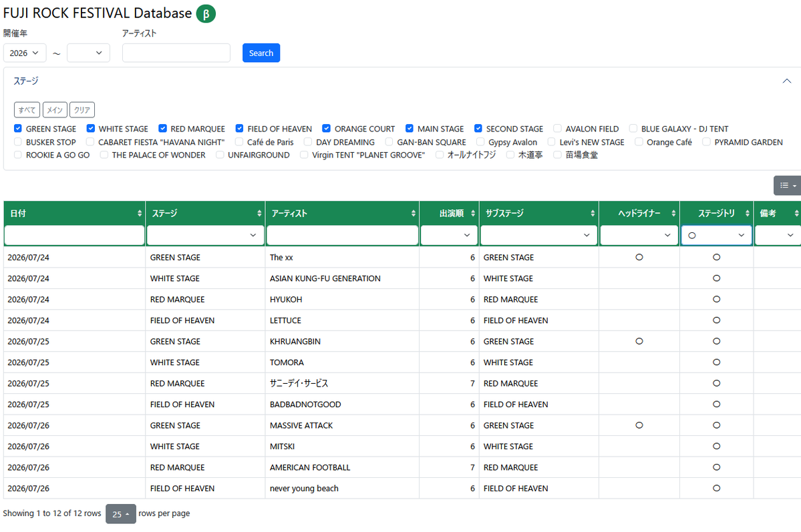801x532 pixels.
Task: Select the LETTUCE artist cell
Action: point(342,320)
